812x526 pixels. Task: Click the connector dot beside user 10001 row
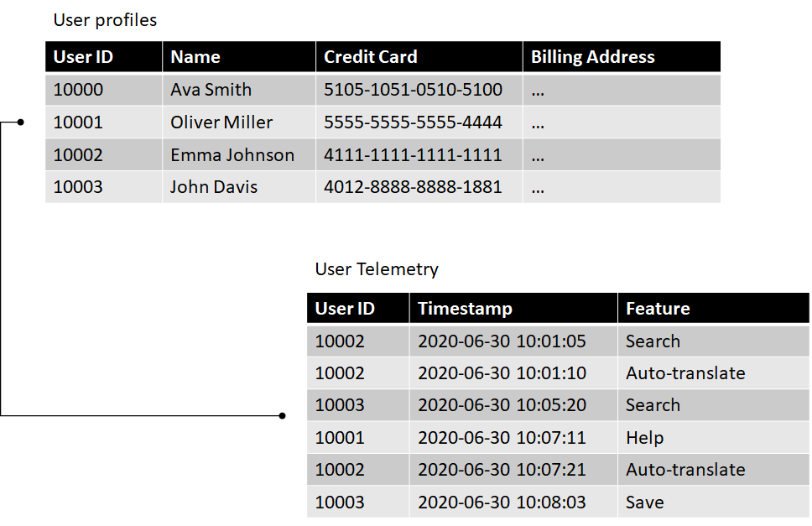[20, 122]
